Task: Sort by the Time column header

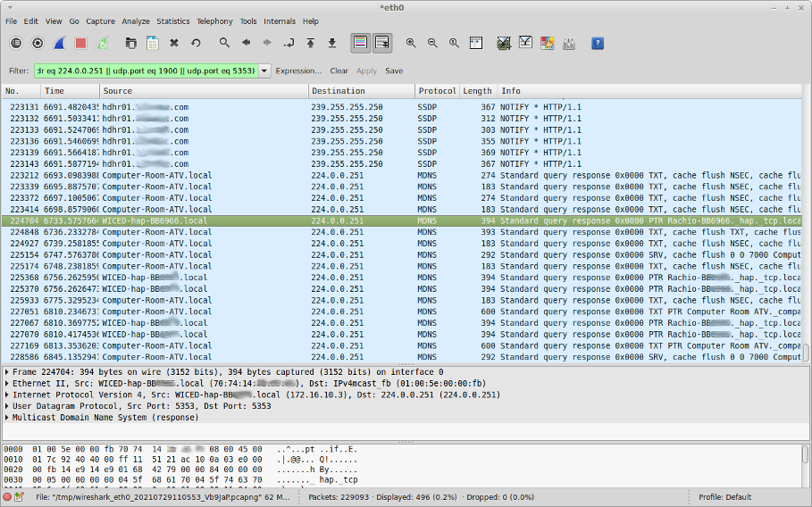Action: click(x=70, y=91)
